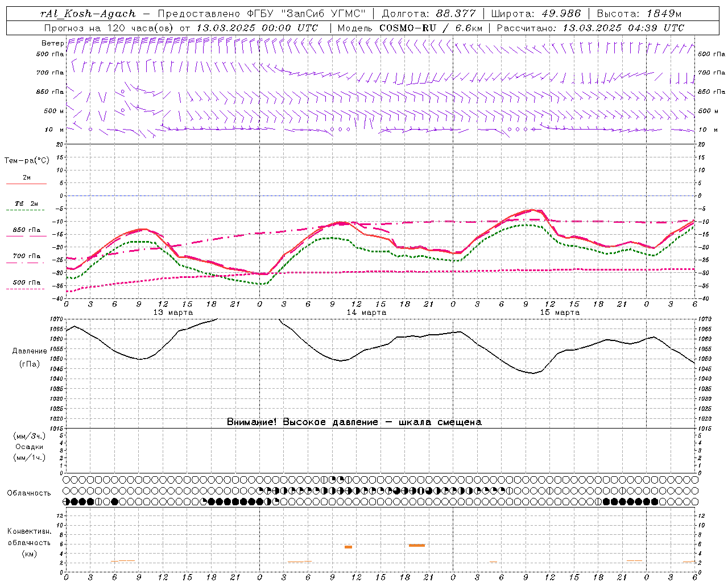The width and height of the screenshot is (728, 582).
Task: Click the high pressure warning Внимание! text
Action: coord(354,422)
